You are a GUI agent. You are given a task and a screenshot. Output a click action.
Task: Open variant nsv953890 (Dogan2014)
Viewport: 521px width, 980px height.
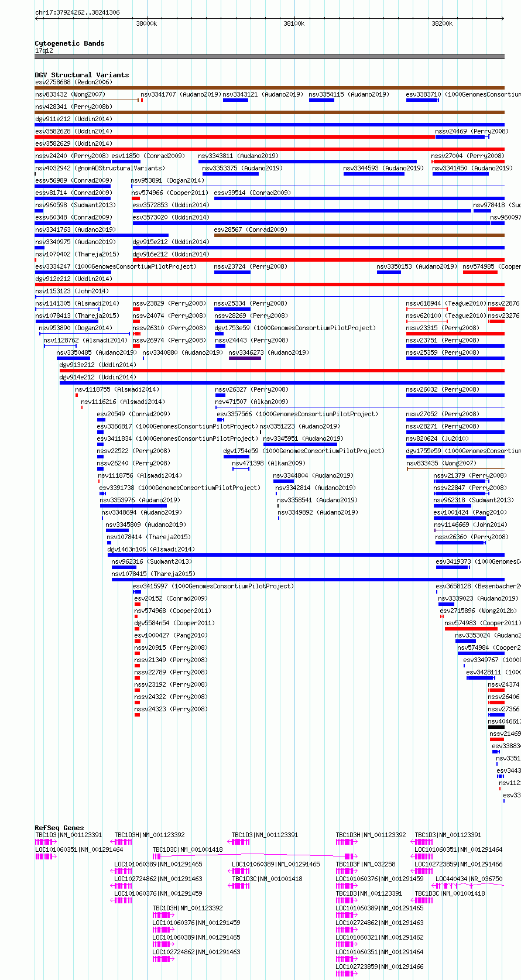tap(76, 328)
